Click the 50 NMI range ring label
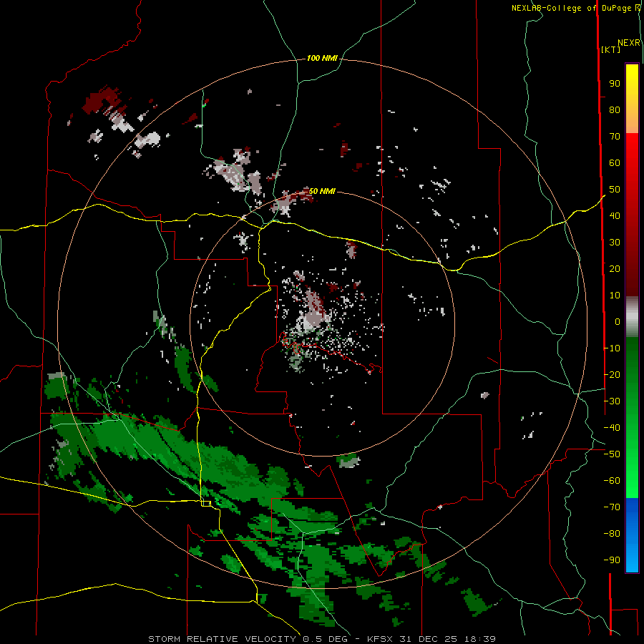The width and height of the screenshot is (644, 644). [x=322, y=191]
